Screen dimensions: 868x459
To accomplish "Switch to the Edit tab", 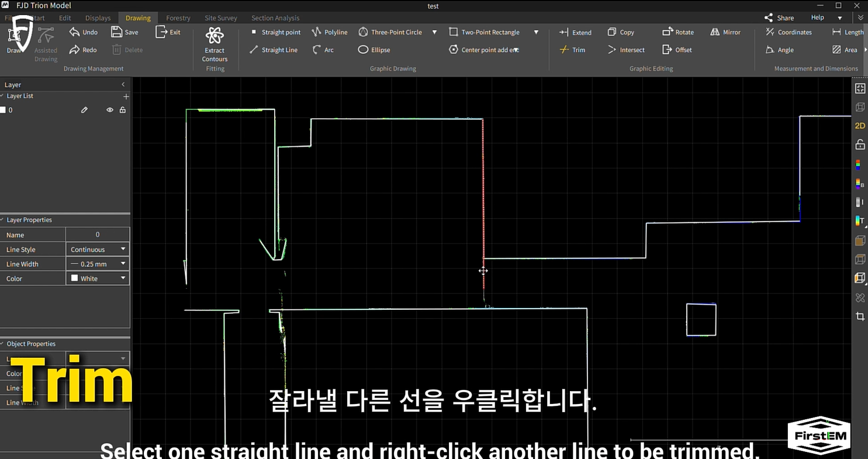I will [x=65, y=18].
